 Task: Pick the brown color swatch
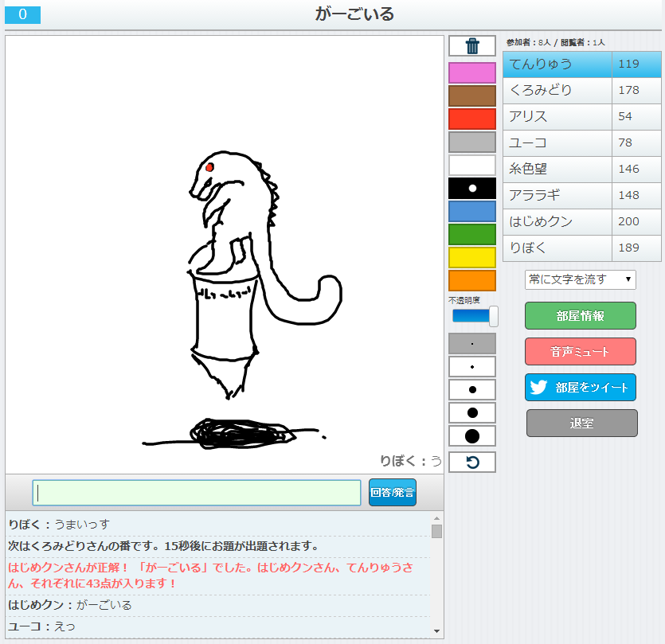point(472,96)
